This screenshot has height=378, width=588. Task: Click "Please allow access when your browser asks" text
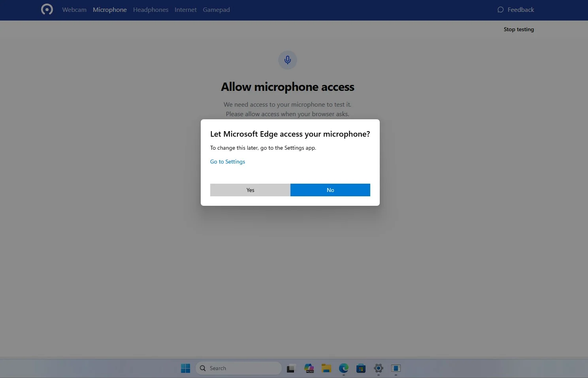pos(287,114)
